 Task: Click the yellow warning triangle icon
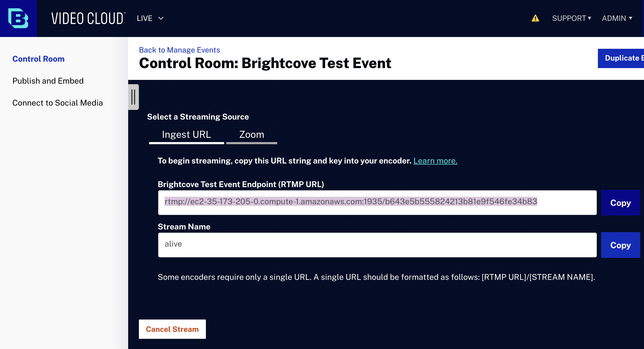coord(535,18)
